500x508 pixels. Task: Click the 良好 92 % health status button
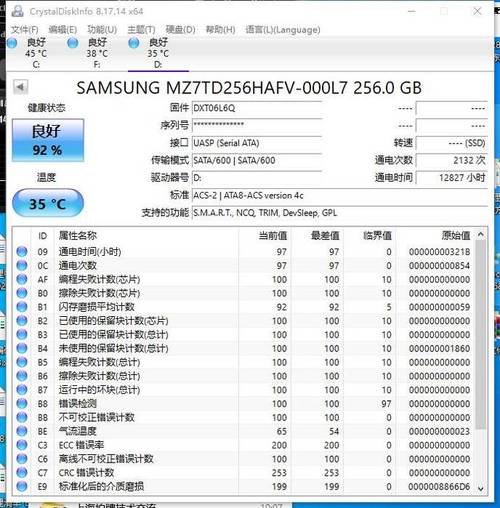coord(48,140)
